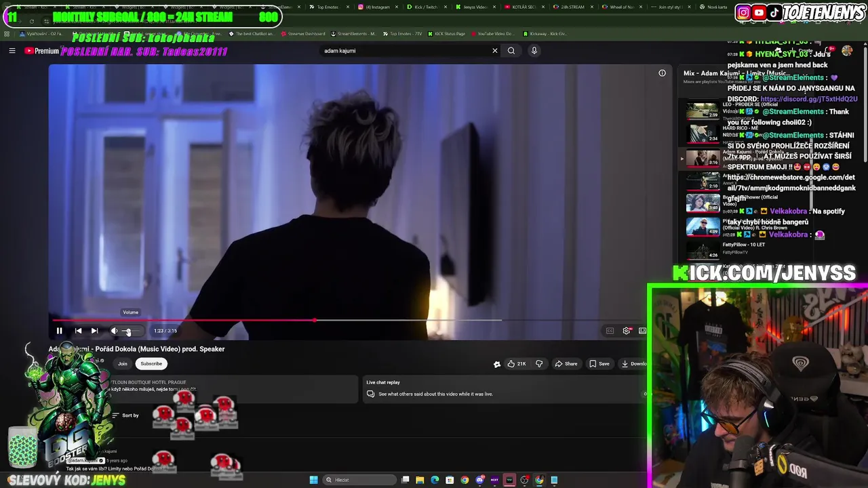Dislike the video
The image size is (868, 488).
pyautogui.click(x=539, y=364)
